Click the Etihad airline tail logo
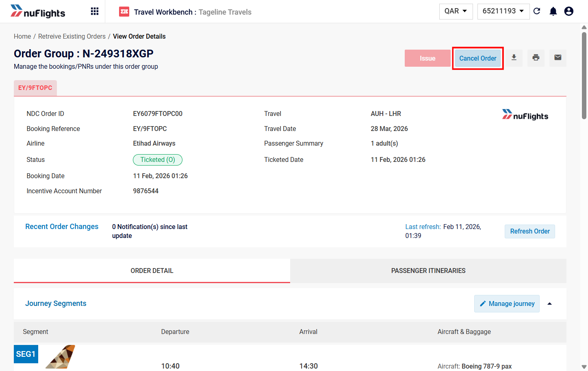This screenshot has width=588, height=371. pyautogui.click(x=60, y=357)
